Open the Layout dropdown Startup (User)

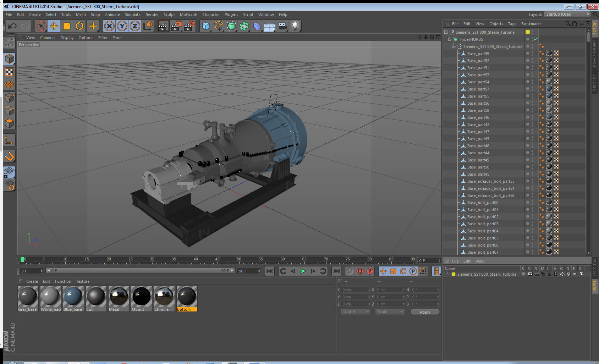(x=567, y=14)
